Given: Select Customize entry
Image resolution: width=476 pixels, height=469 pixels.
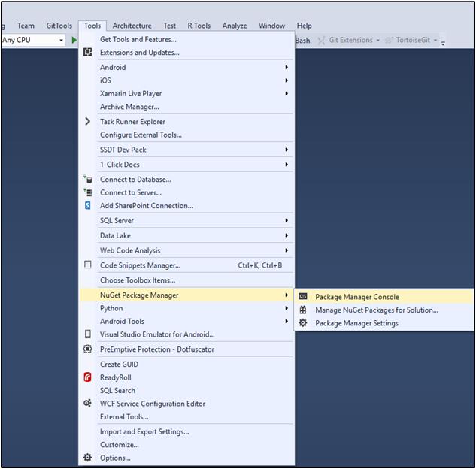Looking at the screenshot, I should (186, 444).
